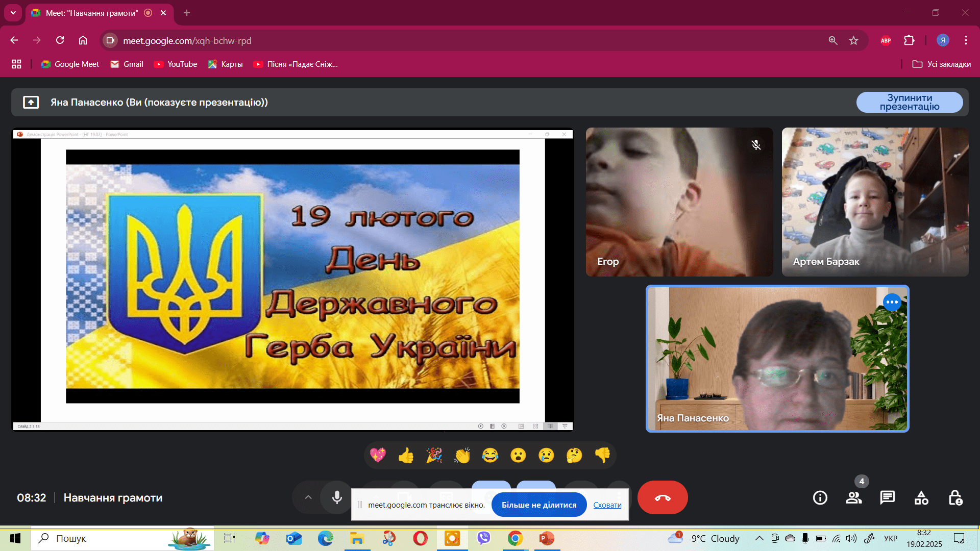The image size is (980, 551).
Task: Show hidden system tray icons
Action: (759, 538)
